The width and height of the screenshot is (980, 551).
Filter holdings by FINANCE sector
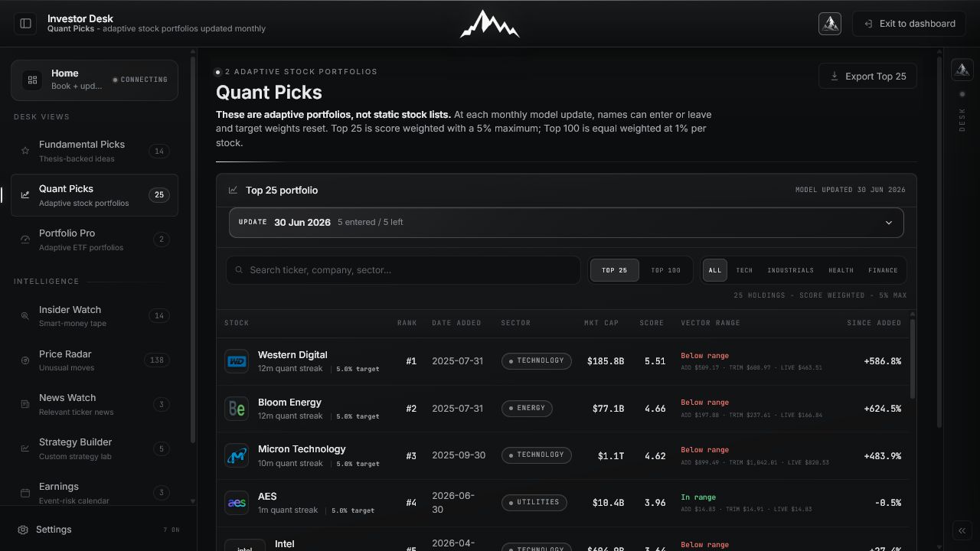883,270
